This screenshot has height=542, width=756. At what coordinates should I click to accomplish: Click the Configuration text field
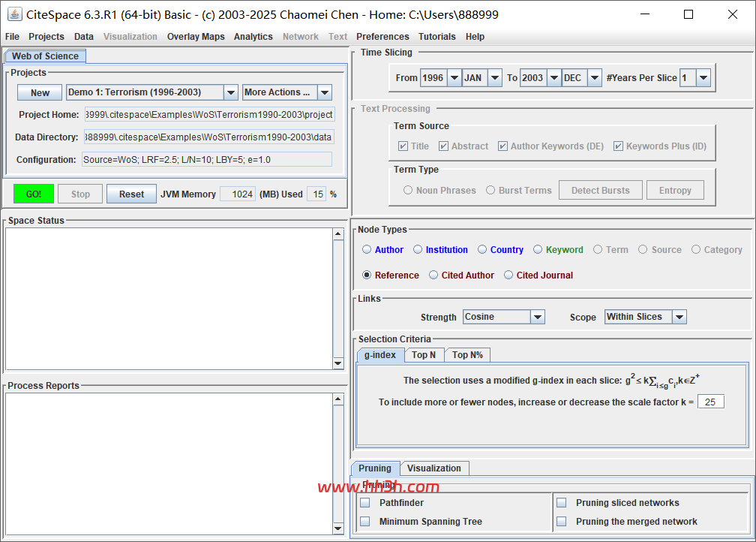[x=207, y=159]
